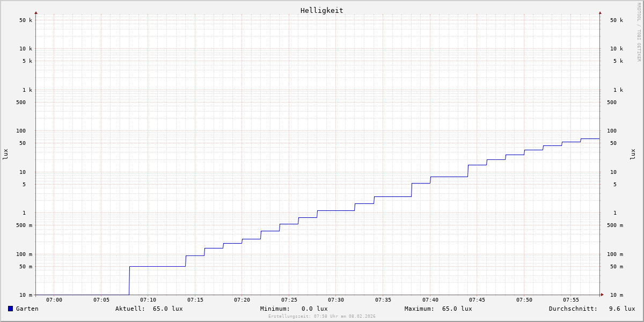Select the Garten legend label
The height and width of the screenshot is (322, 644).
(27, 309)
